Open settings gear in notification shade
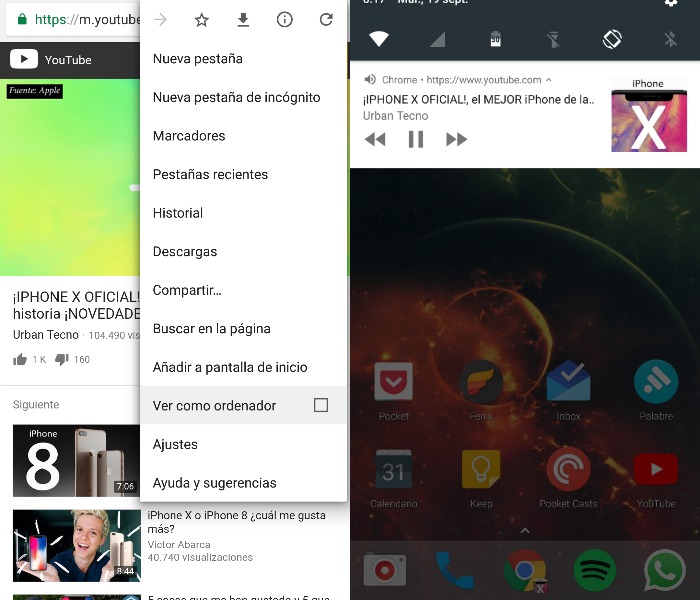The image size is (700, 600). [671, 3]
